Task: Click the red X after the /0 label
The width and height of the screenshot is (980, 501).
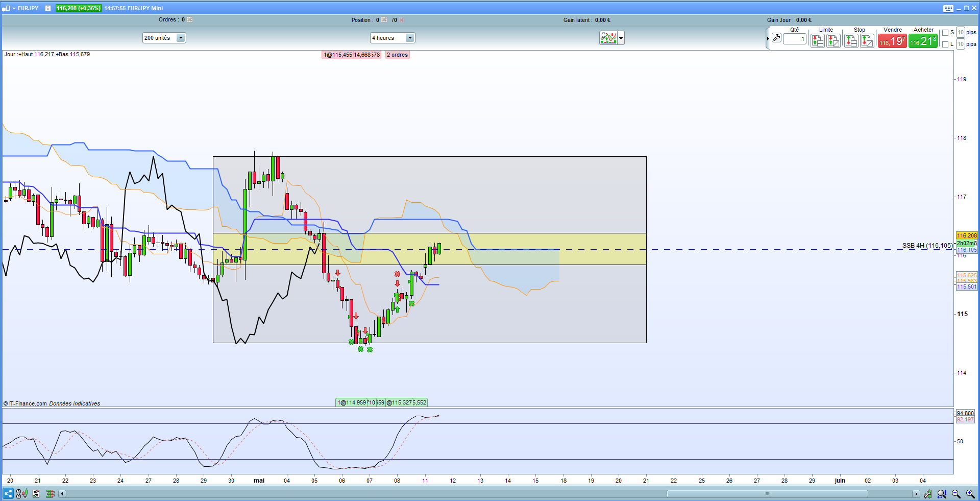Action: (x=402, y=20)
